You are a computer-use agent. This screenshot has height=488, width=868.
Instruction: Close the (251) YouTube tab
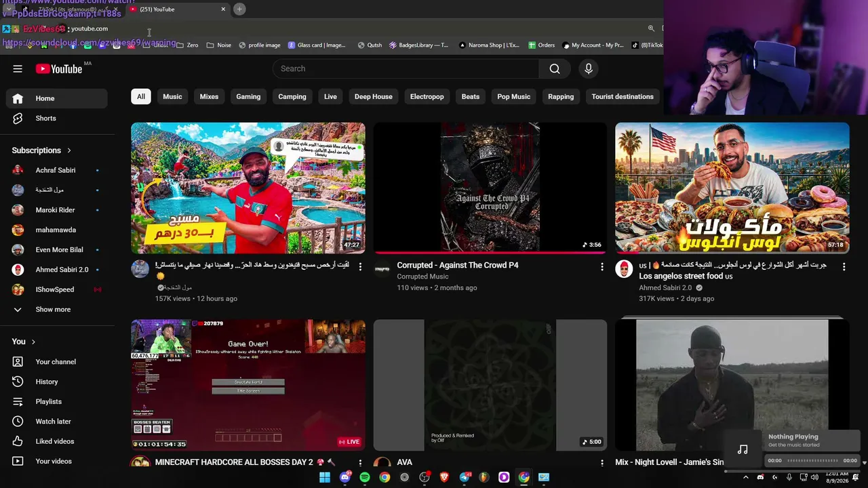[x=223, y=9]
